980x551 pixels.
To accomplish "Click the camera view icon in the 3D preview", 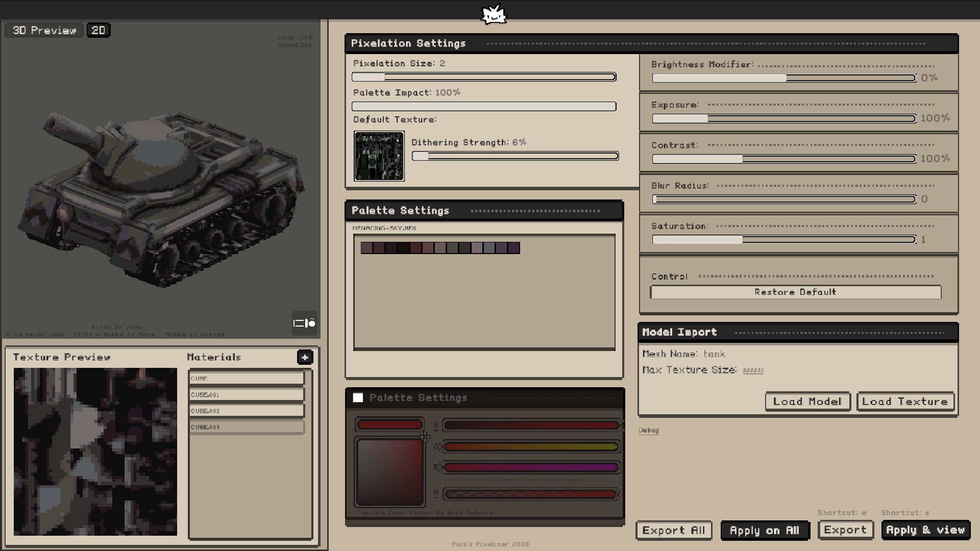I will (x=304, y=323).
